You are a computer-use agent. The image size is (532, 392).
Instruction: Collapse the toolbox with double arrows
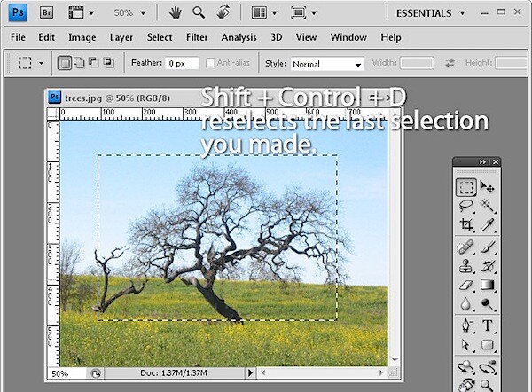(x=482, y=162)
